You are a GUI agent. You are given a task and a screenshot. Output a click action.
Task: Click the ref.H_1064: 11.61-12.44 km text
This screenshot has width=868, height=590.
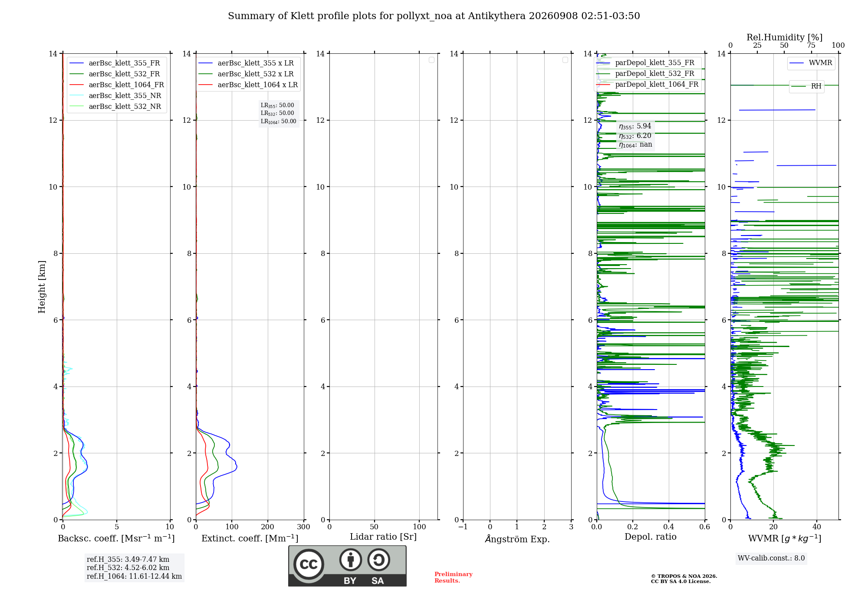134,577
